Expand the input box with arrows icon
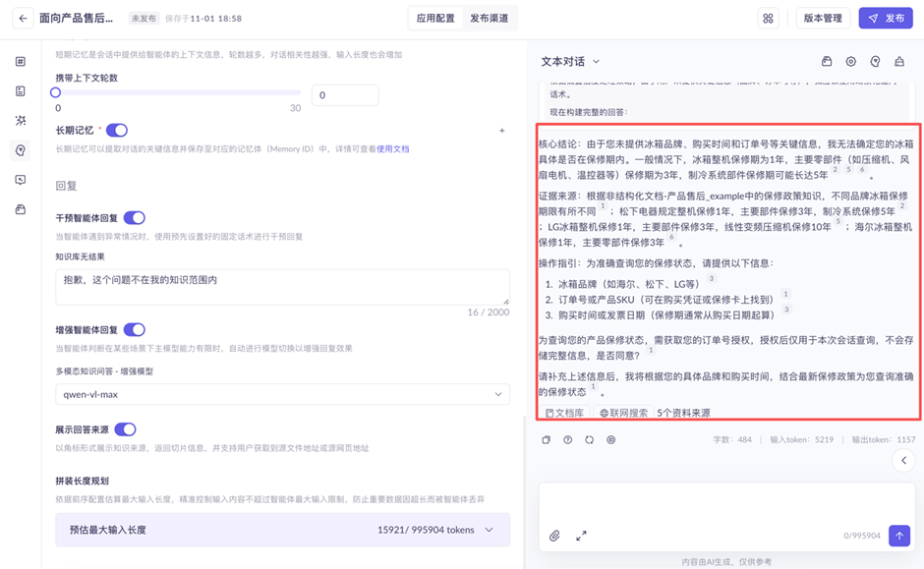The width and height of the screenshot is (924, 569). pyautogui.click(x=581, y=536)
